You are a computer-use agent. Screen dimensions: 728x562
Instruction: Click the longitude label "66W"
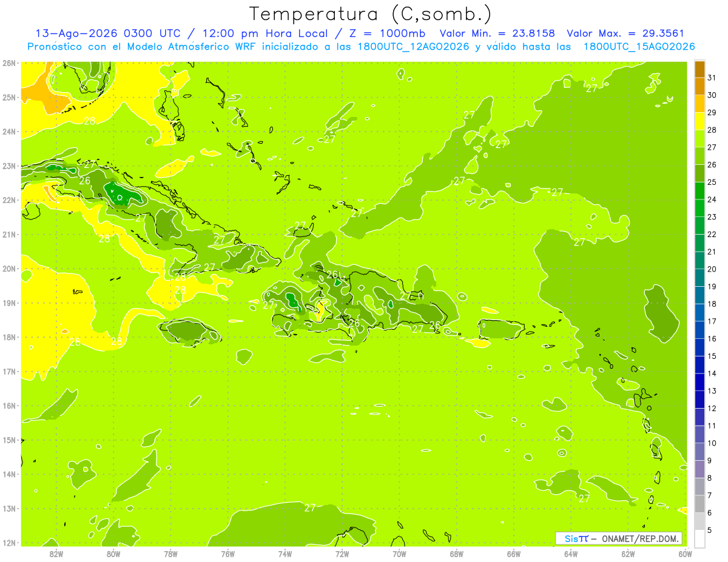(x=514, y=554)
